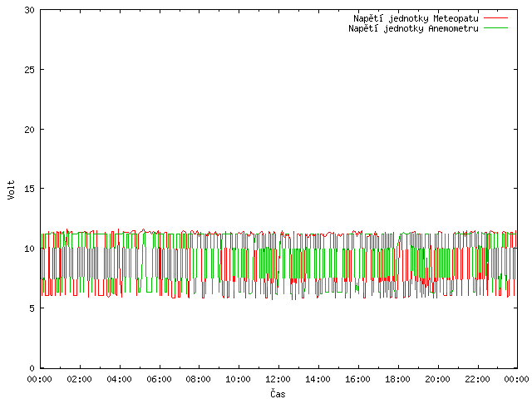Click the x-axis time label 22:00
Screen dimensions: 532x399
pyautogui.click(x=477, y=379)
